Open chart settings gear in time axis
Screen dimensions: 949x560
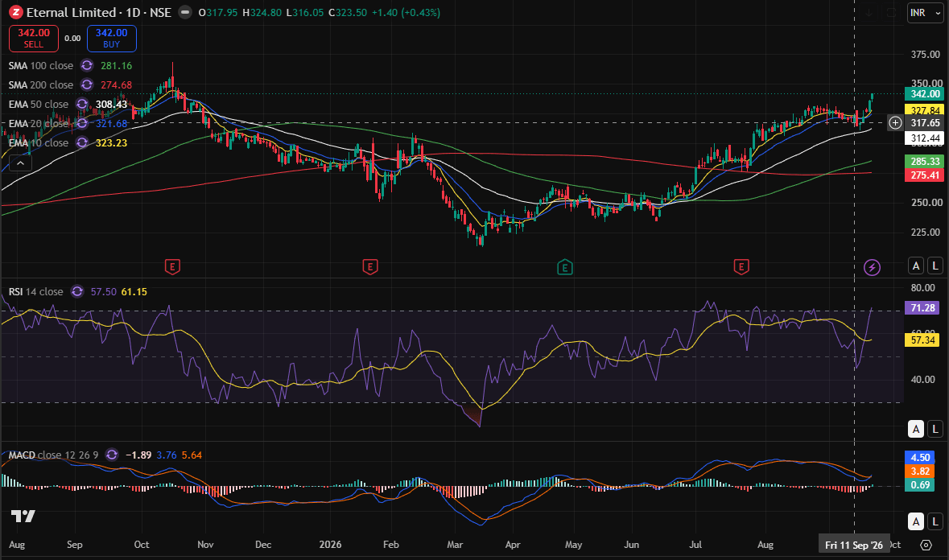(926, 545)
